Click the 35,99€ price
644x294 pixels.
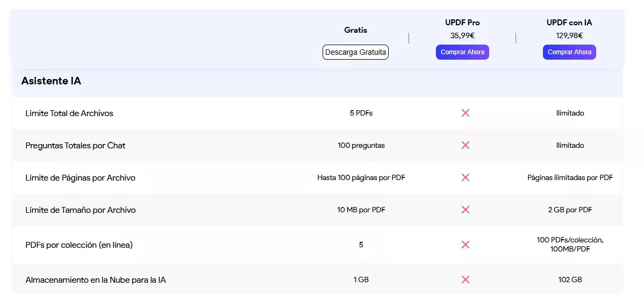click(462, 35)
